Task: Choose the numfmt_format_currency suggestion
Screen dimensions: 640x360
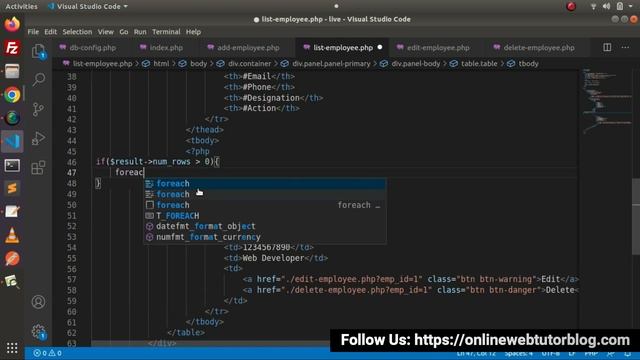Action: [264, 237]
